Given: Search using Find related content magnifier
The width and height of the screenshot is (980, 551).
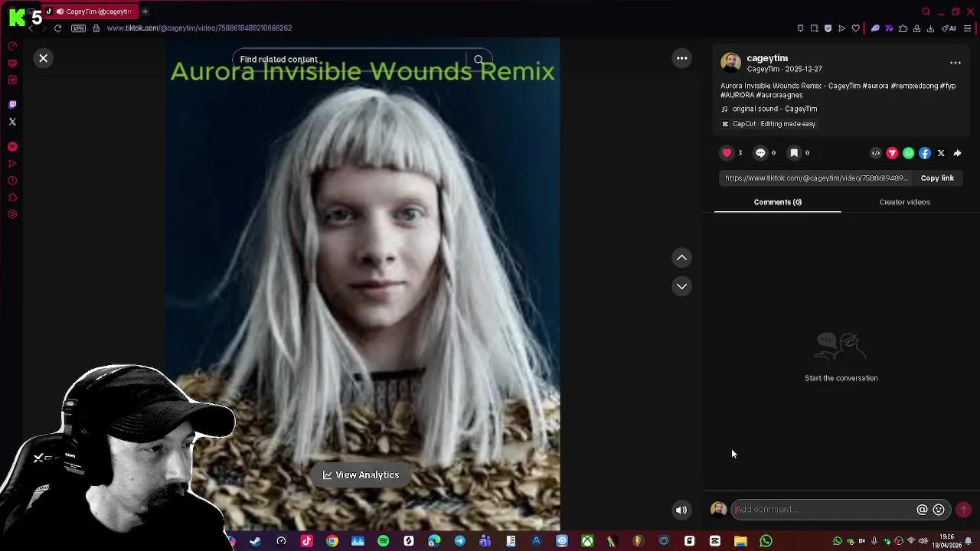Looking at the screenshot, I should point(479,60).
